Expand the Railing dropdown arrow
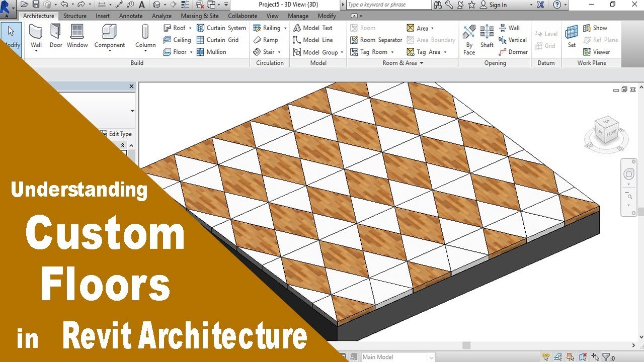Screen dimensions: 644x362 (x=285, y=28)
